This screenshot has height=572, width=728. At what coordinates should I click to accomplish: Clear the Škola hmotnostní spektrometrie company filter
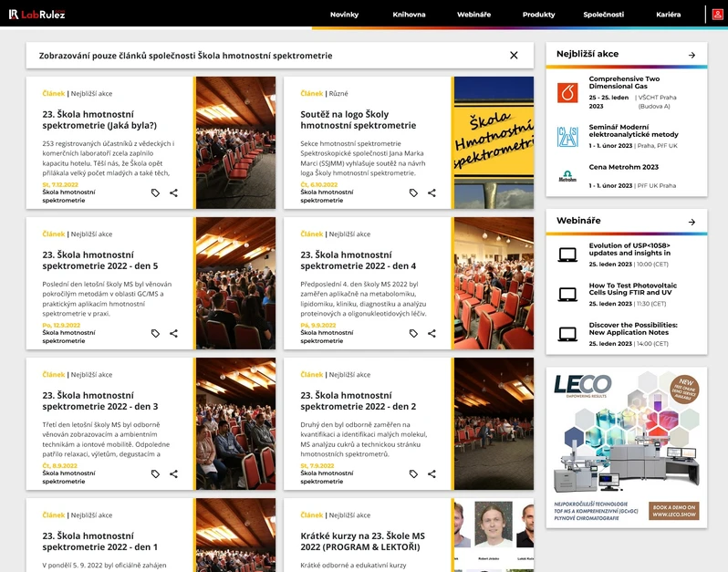click(514, 56)
